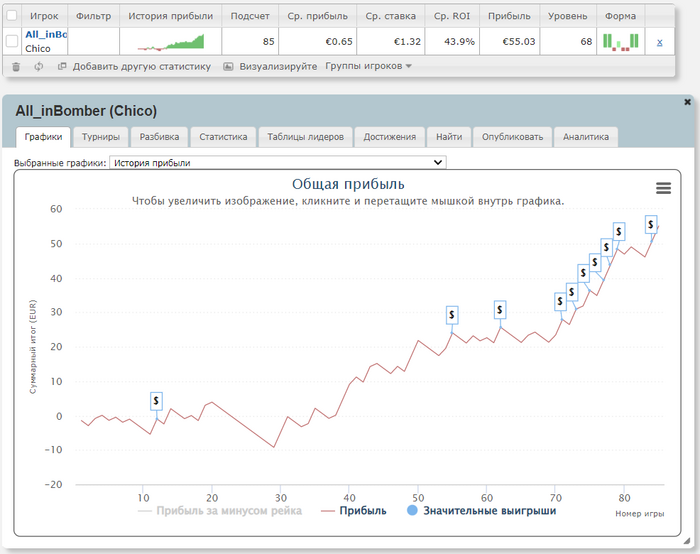Viewport: 700px width, 554px height.
Task: Open the Таблицы лидеров tab
Action: click(x=305, y=137)
